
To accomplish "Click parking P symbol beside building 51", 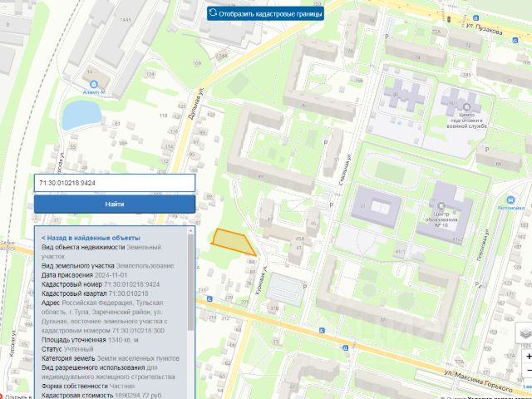I will (326, 143).
